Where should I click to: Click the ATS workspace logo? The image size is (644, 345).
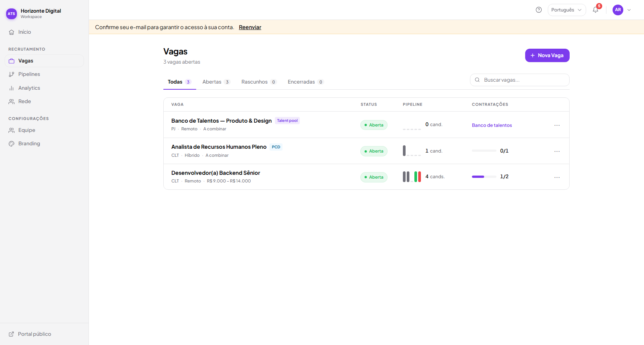[11, 14]
